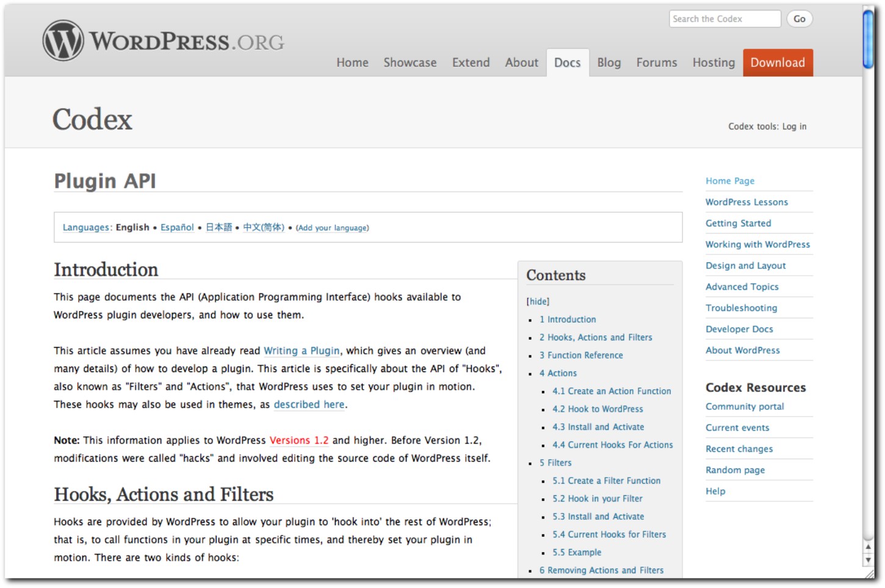The width and height of the screenshot is (885, 588).
Task: Click the scrollbar down arrow
Action: (x=868, y=560)
